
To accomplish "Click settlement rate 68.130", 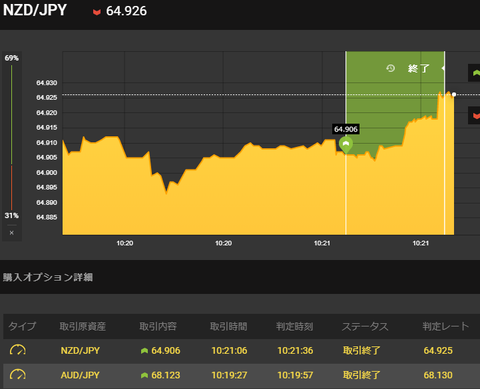I will [438, 375].
